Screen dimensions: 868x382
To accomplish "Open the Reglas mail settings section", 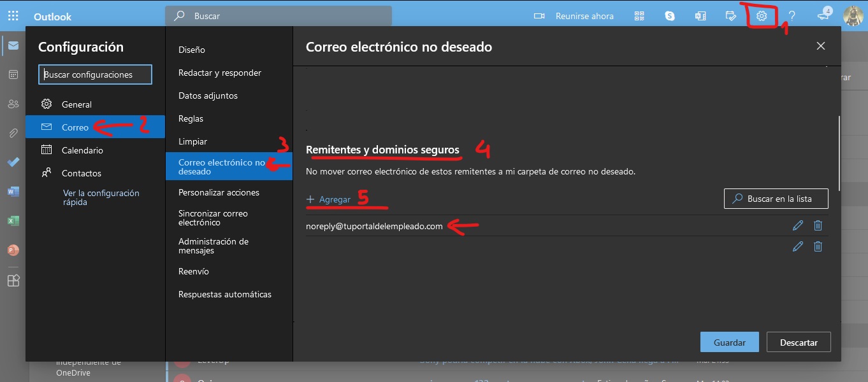I will [x=191, y=118].
